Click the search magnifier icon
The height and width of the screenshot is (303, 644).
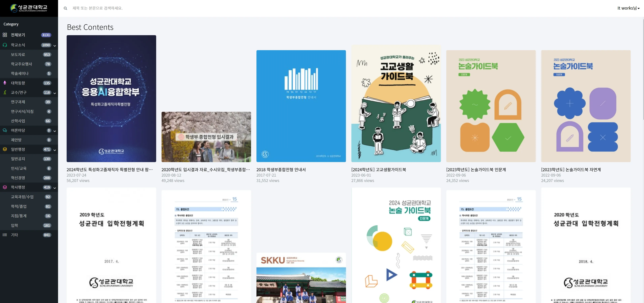point(65,8)
